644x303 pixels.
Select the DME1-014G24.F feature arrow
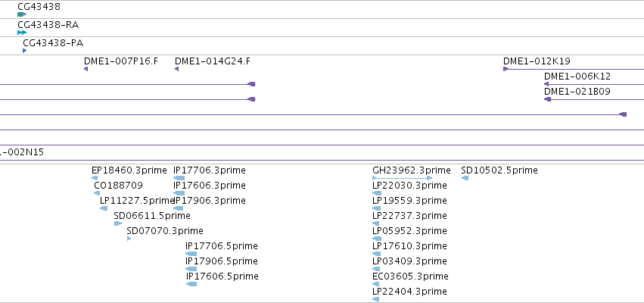176,69
